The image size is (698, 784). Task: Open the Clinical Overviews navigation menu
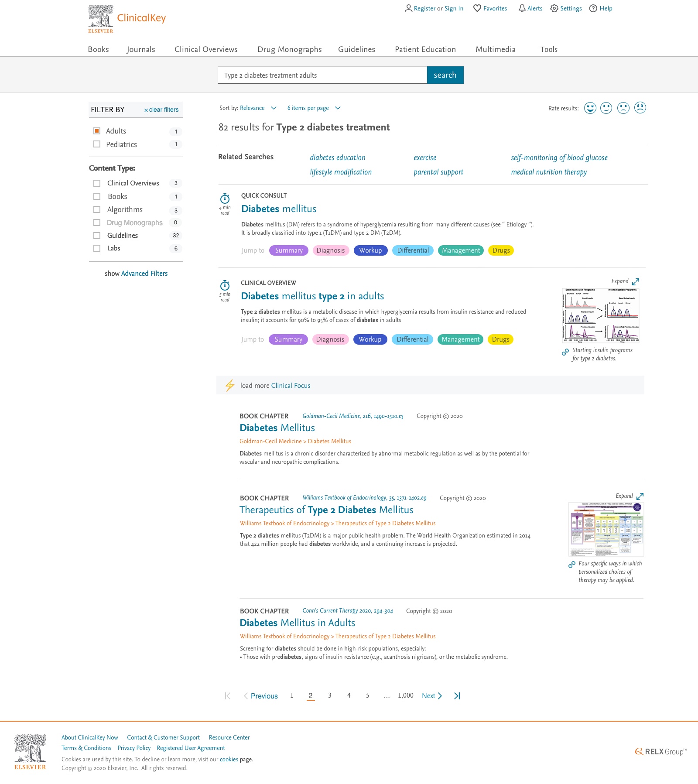tap(206, 49)
